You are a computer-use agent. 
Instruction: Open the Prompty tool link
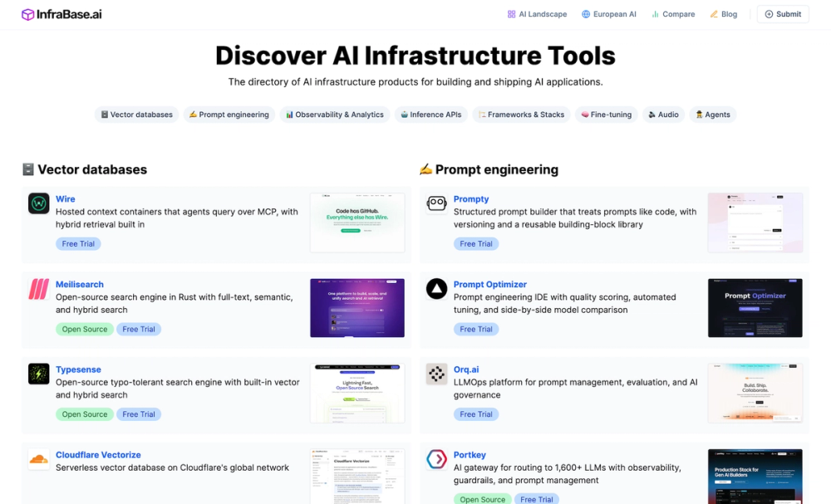coord(471,199)
